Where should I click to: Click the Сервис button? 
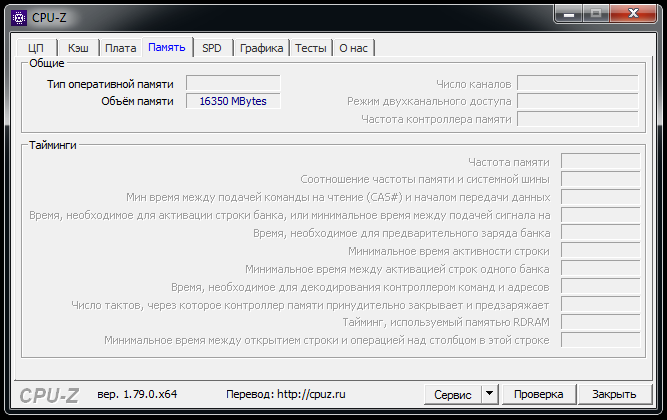pos(453,394)
